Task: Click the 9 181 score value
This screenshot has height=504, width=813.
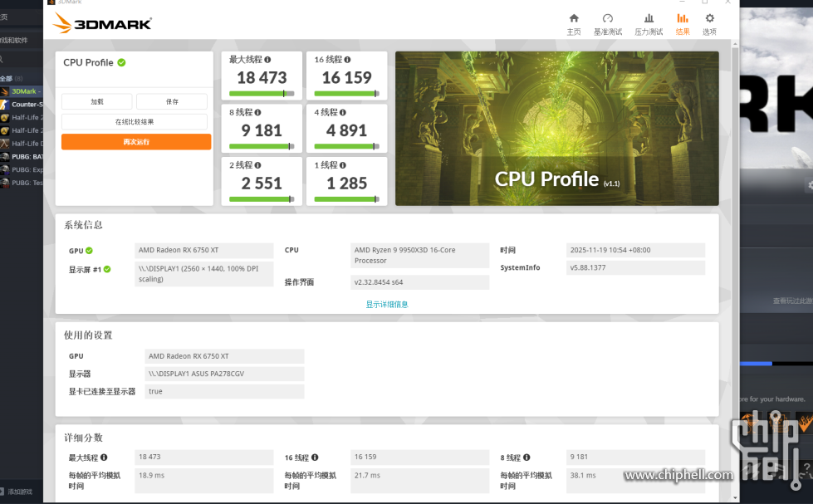Action: (x=262, y=130)
